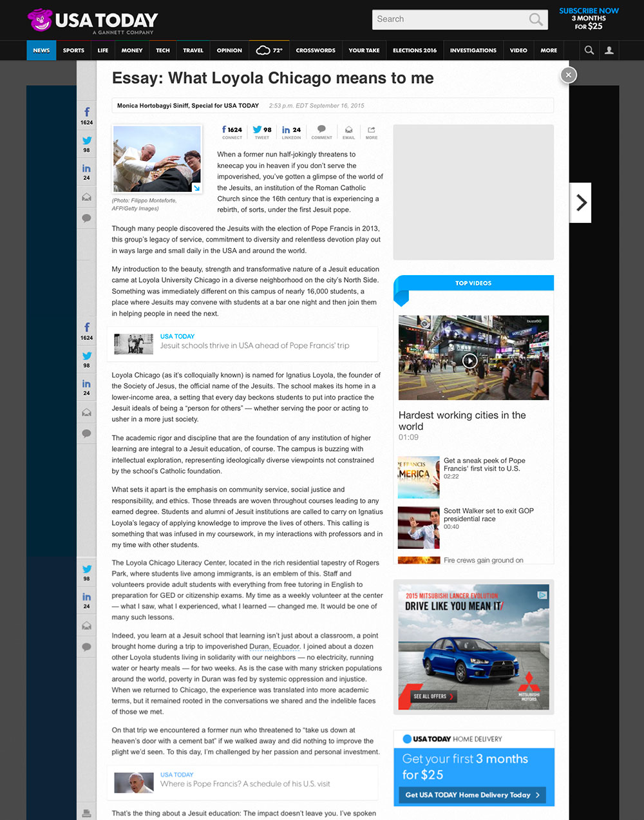Click author name Monica Hortobagyi Siniff
This screenshot has width=644, height=820.
pyautogui.click(x=153, y=106)
